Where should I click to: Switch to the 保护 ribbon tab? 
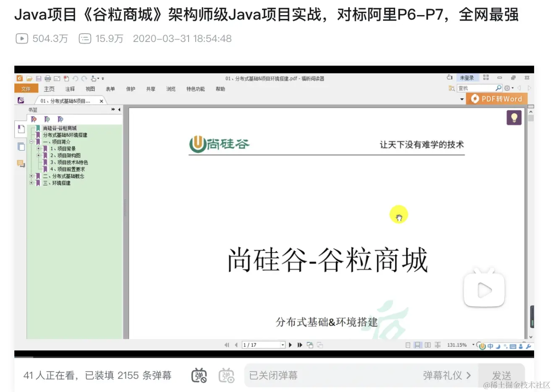point(131,89)
